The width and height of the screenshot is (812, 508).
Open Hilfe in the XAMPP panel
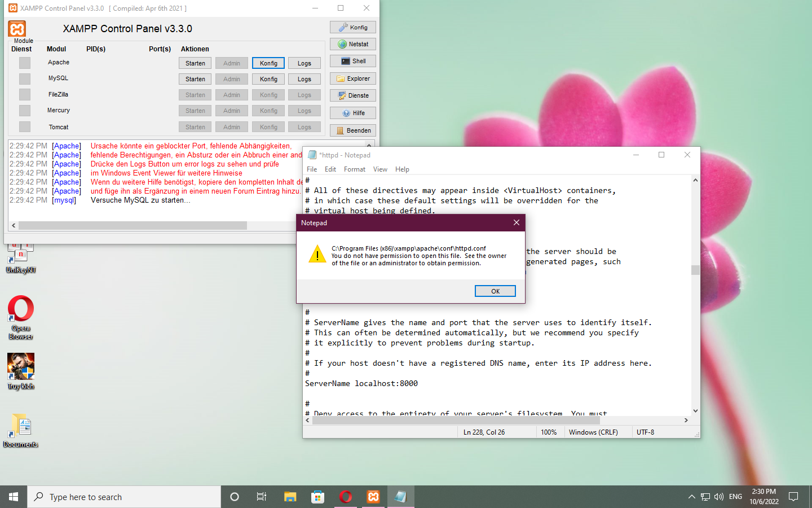[x=353, y=113]
